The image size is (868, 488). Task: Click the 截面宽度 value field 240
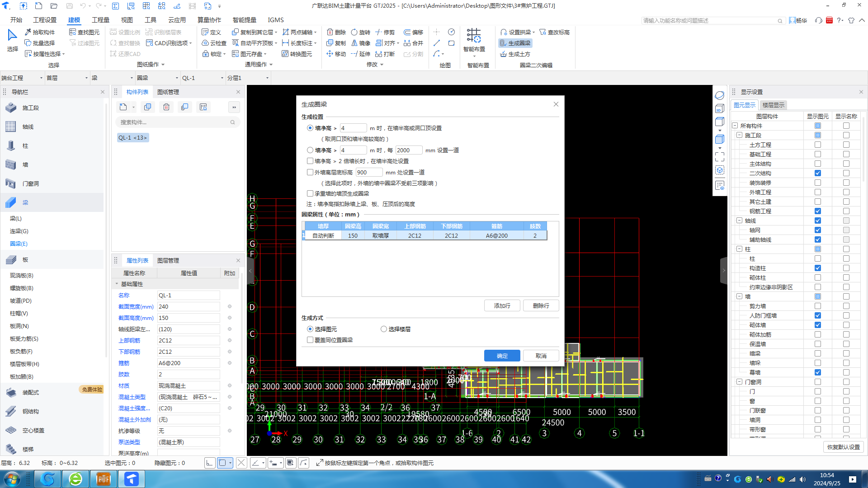189,306
